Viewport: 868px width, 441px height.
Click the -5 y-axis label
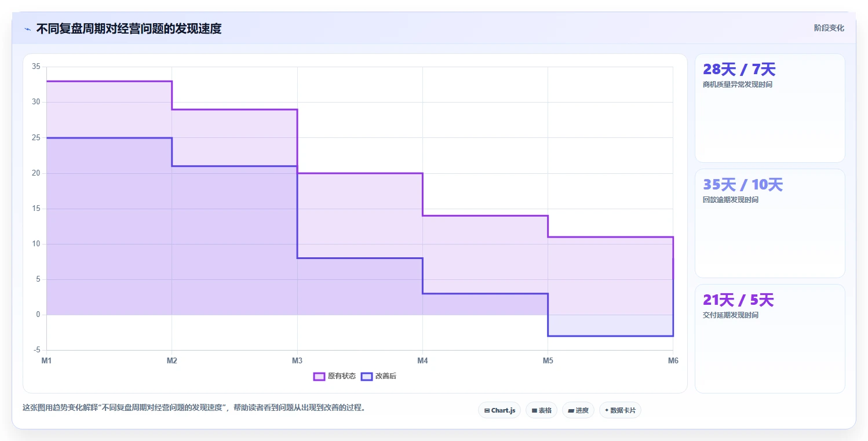click(x=37, y=350)
